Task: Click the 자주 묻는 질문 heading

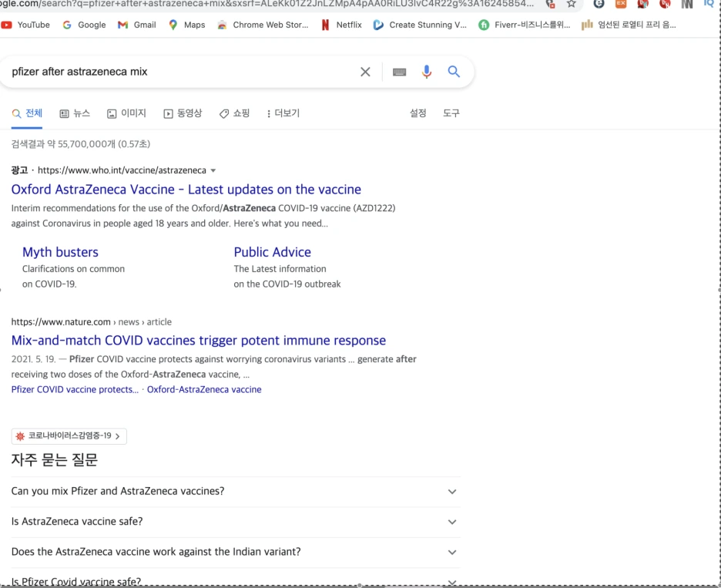Action: [x=55, y=459]
